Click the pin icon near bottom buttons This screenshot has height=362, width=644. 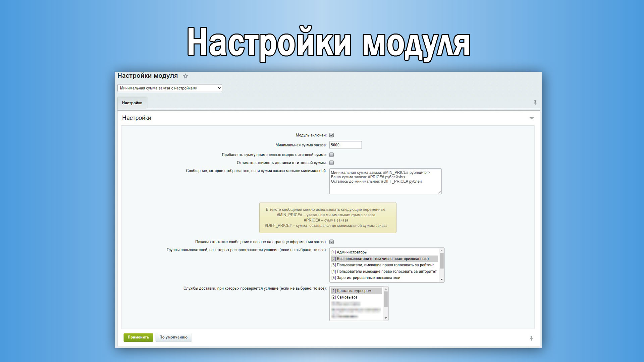coord(531,338)
